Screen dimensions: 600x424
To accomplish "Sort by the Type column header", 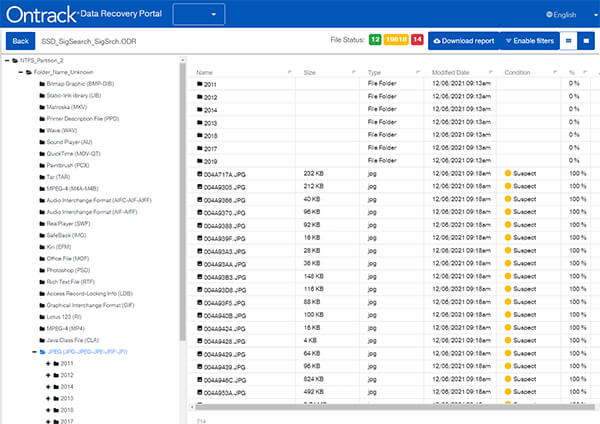I will click(x=374, y=72).
